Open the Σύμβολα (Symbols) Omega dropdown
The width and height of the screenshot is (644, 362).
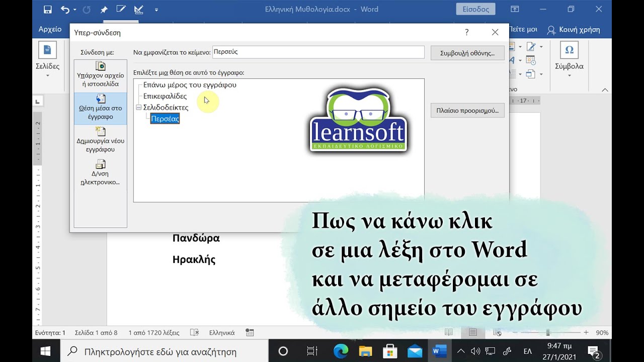click(x=569, y=60)
